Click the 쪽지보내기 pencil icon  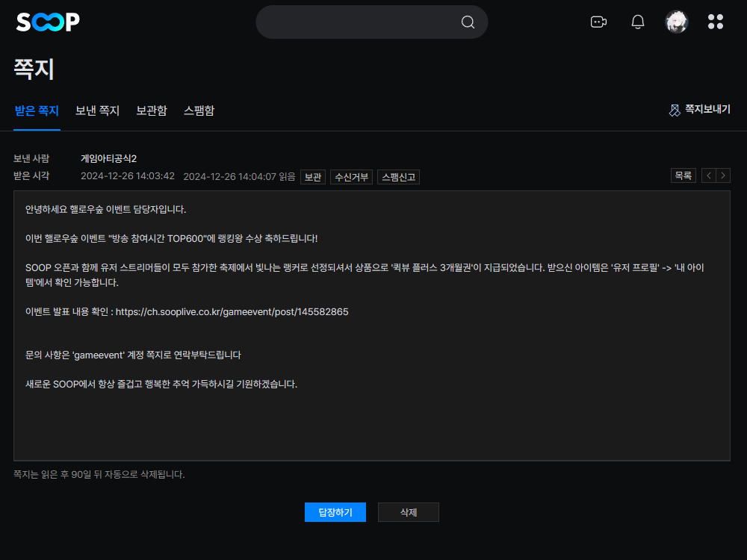point(675,111)
